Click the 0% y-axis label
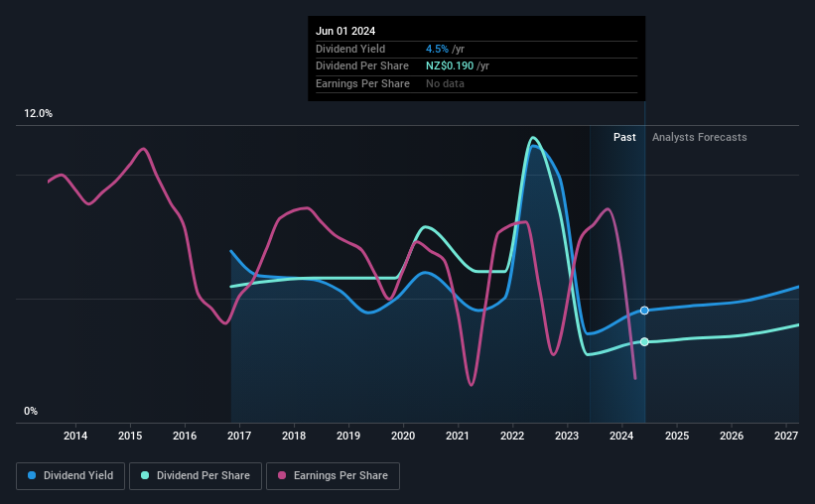The width and height of the screenshot is (815, 504). (31, 411)
